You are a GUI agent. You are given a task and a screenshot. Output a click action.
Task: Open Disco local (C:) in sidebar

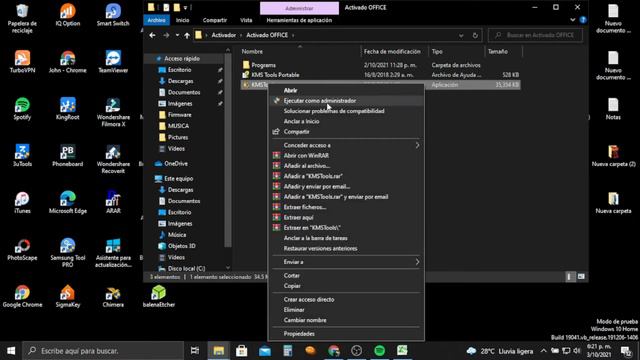click(187, 269)
